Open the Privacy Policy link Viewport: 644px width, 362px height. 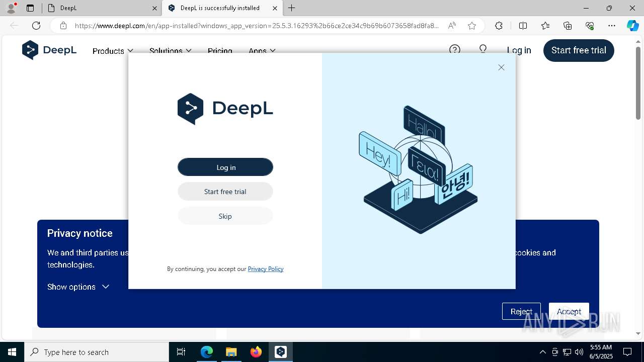point(266,269)
